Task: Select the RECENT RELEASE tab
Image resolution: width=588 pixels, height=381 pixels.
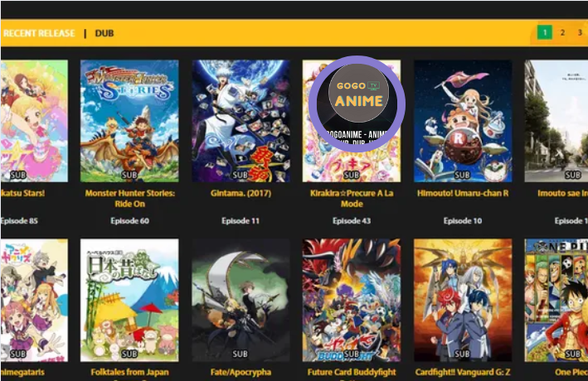Action: click(x=39, y=33)
